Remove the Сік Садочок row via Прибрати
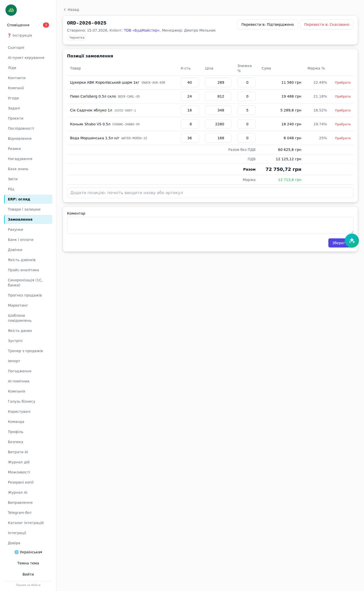 pos(343,110)
